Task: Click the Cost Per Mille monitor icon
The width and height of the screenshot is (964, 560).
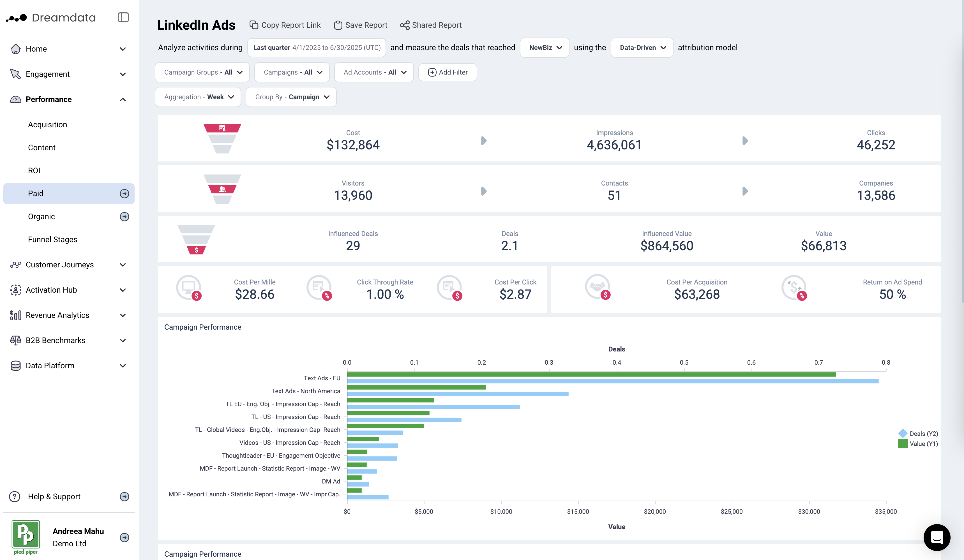Action: 189,288
